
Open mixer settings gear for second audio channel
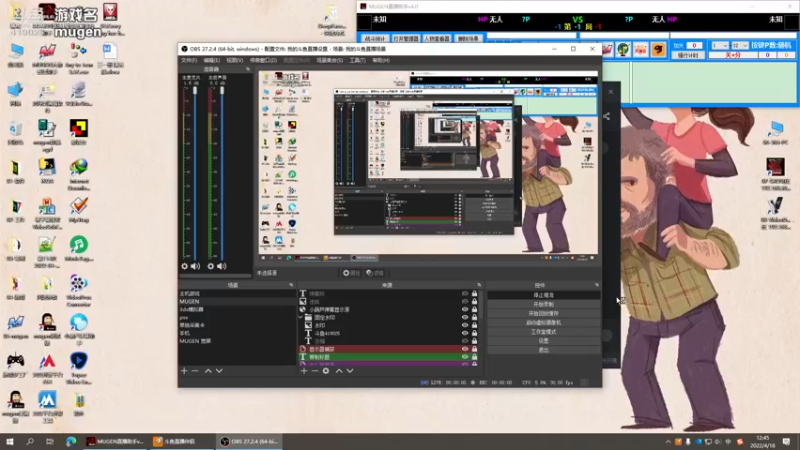(x=211, y=266)
